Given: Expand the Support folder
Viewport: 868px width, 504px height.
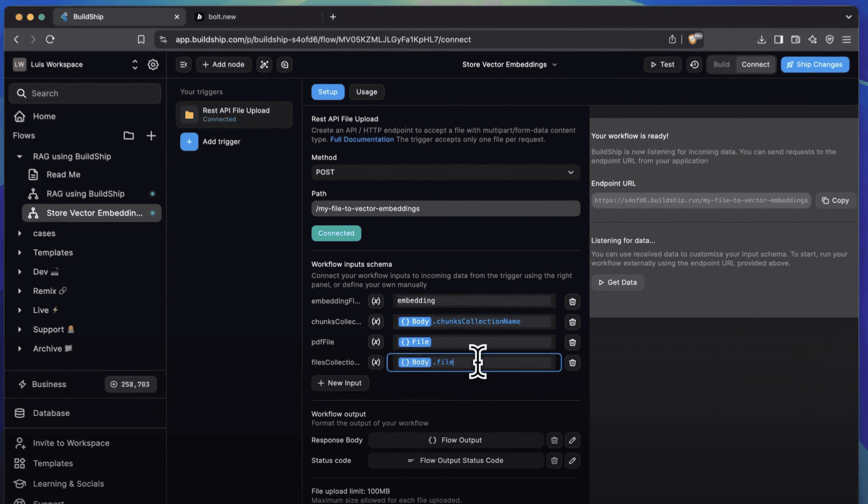Looking at the screenshot, I should tap(19, 329).
